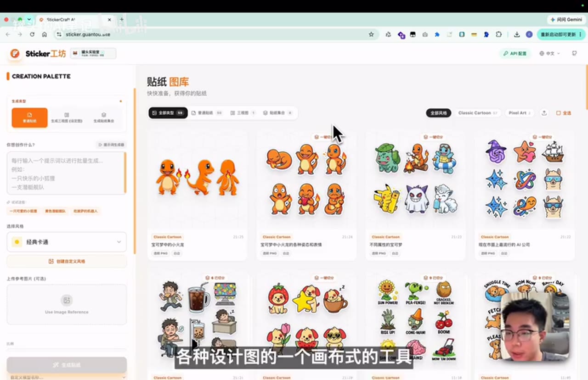
Task: Select the Pixel Art style filter
Action: pos(520,113)
